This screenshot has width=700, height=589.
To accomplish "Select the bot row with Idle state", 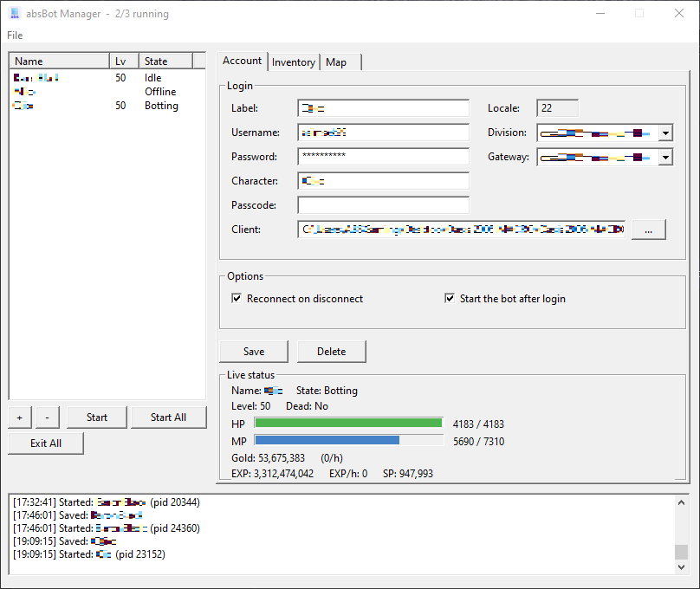I will point(107,78).
